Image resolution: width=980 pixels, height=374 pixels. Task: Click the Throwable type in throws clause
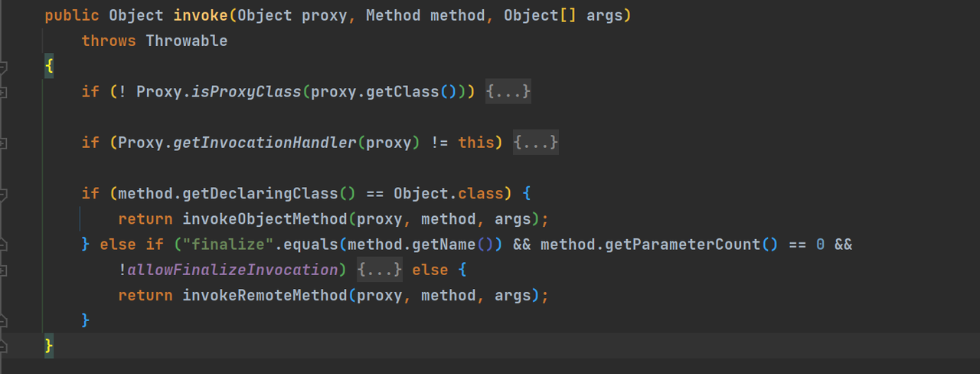186,41
